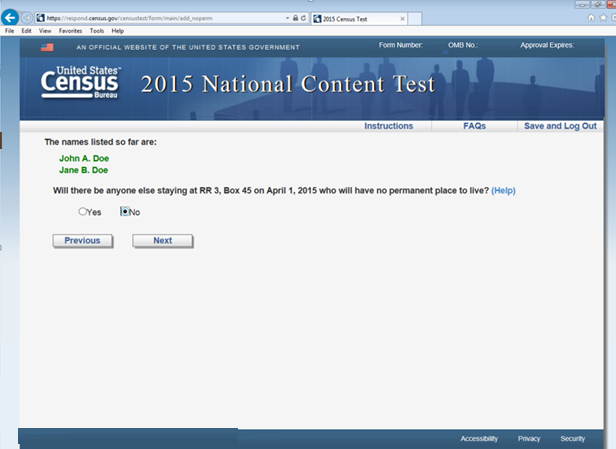This screenshot has height=449, width=616.
Task: Open the File menu
Action: (9, 31)
